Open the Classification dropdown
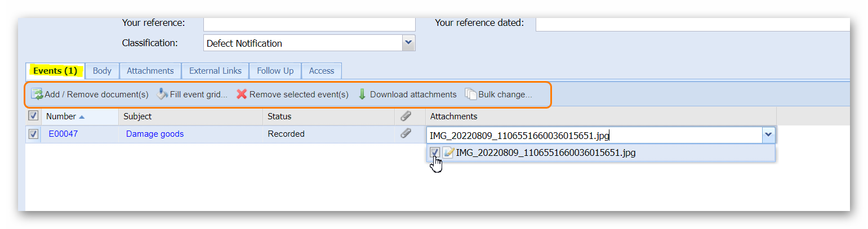The width and height of the screenshot is (868, 229). (408, 43)
